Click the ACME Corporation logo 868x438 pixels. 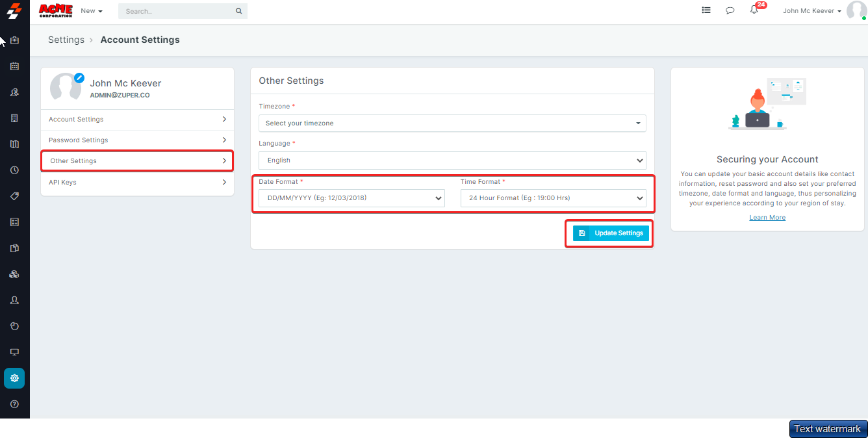click(x=56, y=10)
